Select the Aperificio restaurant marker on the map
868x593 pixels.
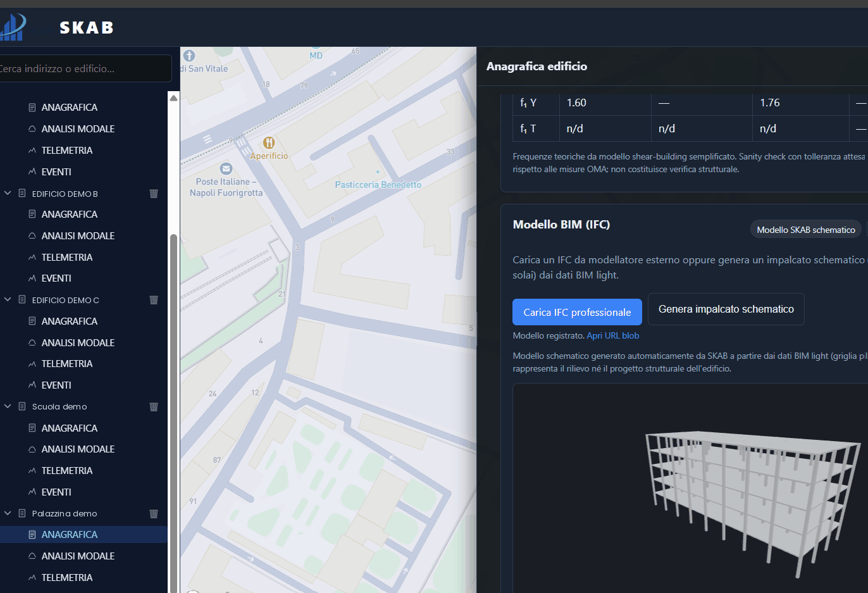click(269, 143)
